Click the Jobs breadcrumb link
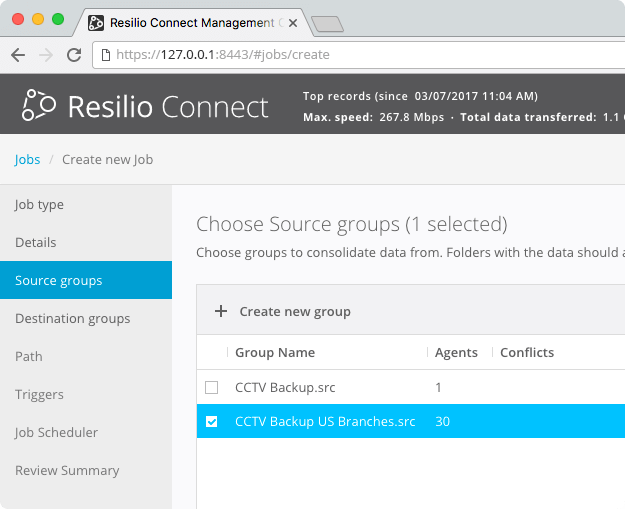Viewport: 625px width, 509px height. point(27,159)
